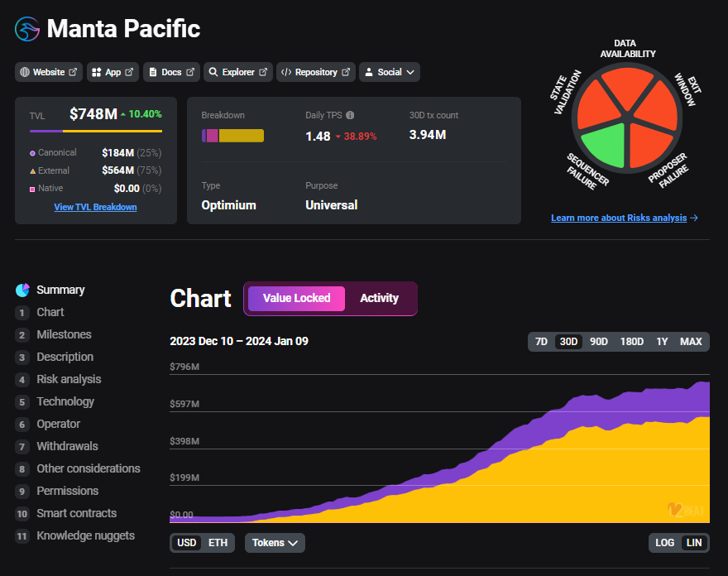The height and width of the screenshot is (576, 728).
Task: Click the grid icon on App button
Action: point(97,72)
